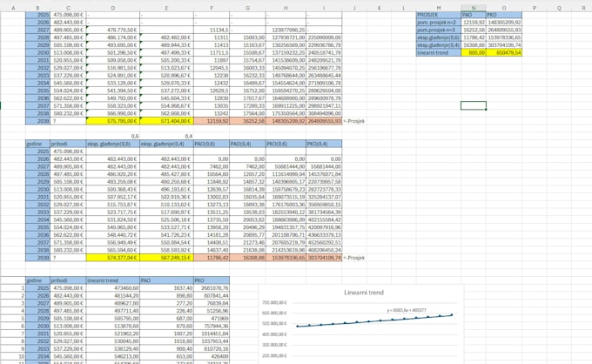Select column header P
This screenshot has height=364, width=592.
(x=535, y=8)
